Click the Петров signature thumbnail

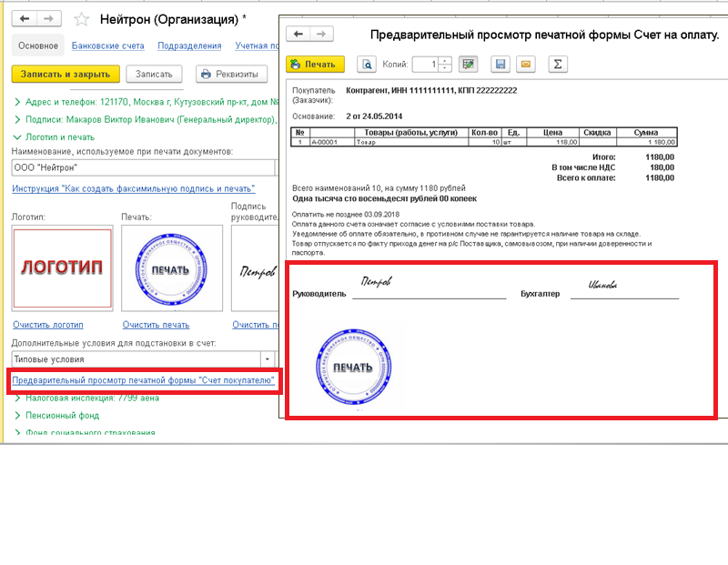pyautogui.click(x=255, y=268)
